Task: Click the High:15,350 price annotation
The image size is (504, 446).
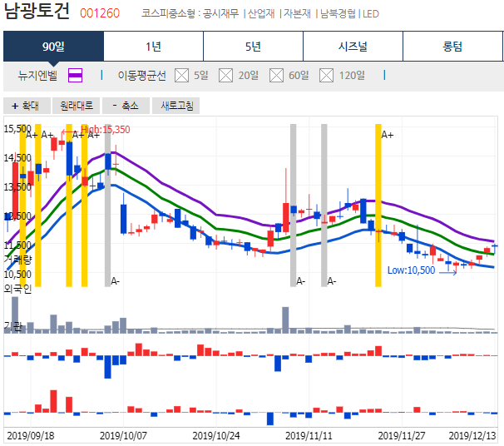Action: point(106,130)
